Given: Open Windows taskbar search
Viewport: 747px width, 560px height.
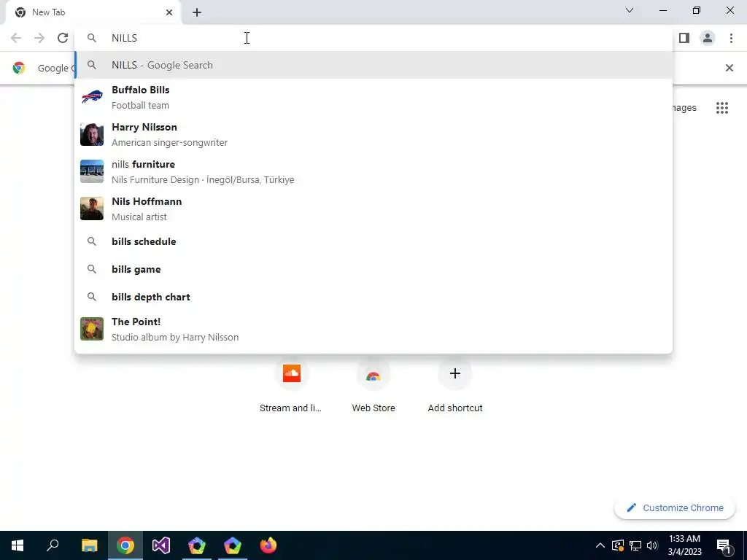Looking at the screenshot, I should (x=53, y=545).
